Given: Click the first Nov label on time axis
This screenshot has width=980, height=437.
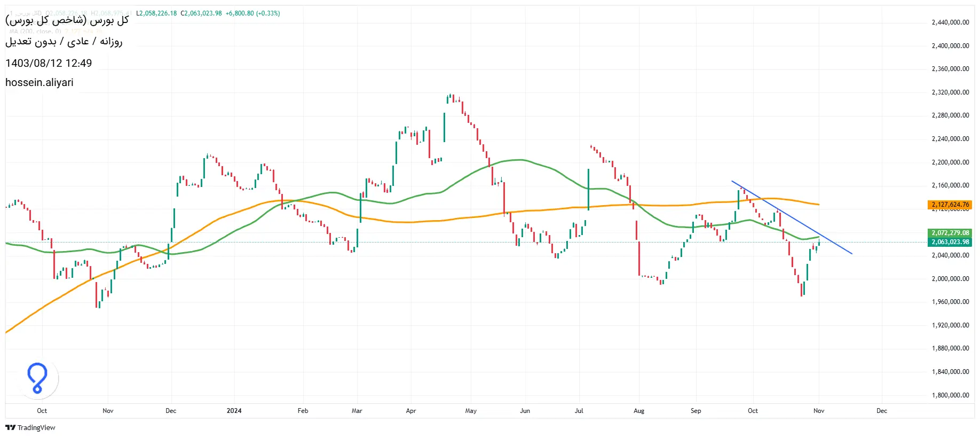Looking at the screenshot, I should (108, 411).
